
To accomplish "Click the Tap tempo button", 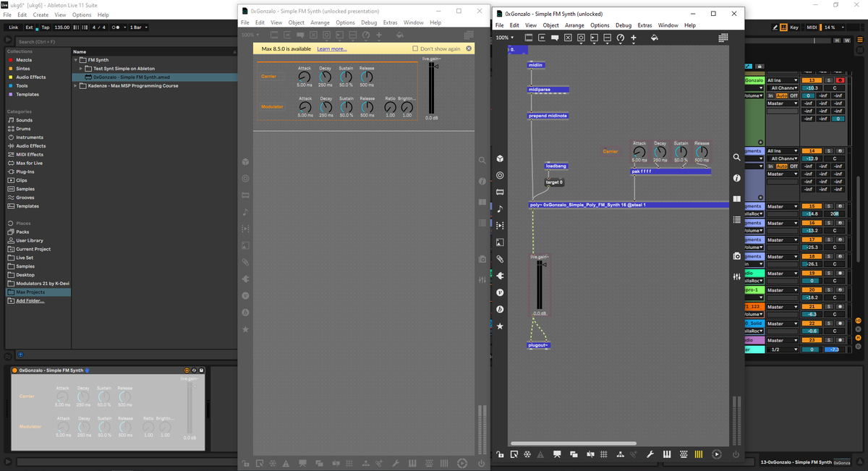I will [45, 27].
